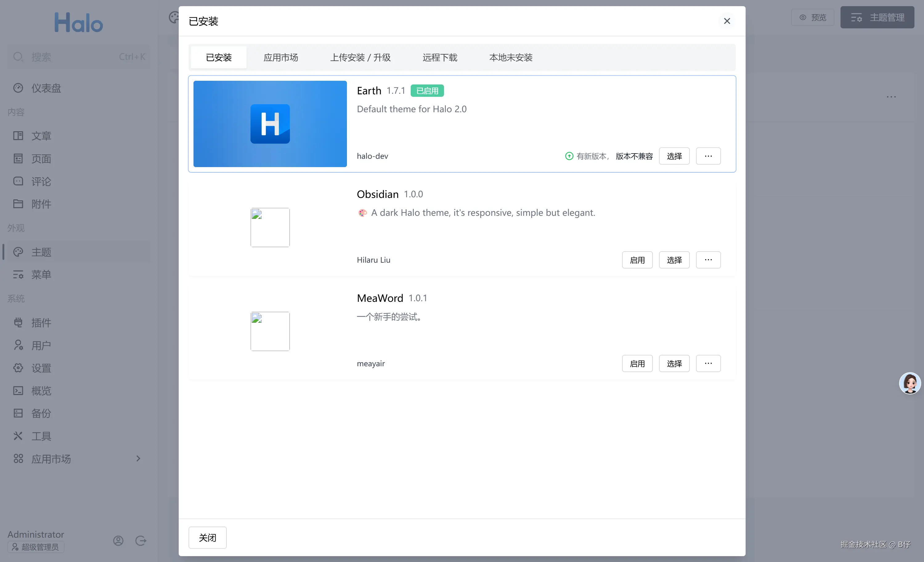Open 仪表盘 dashboard from sidebar
Viewport: 924px width, 562px height.
(46, 88)
